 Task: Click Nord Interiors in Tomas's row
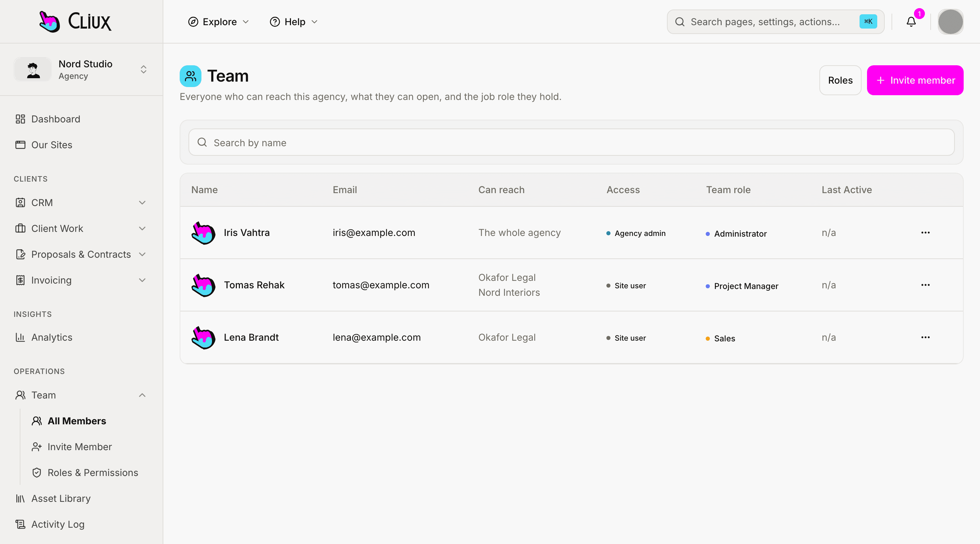(509, 292)
